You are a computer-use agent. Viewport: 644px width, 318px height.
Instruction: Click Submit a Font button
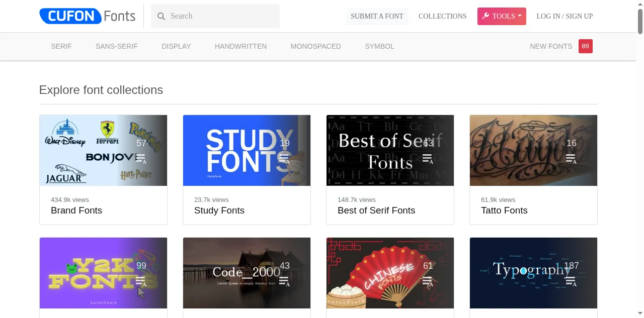(x=377, y=16)
